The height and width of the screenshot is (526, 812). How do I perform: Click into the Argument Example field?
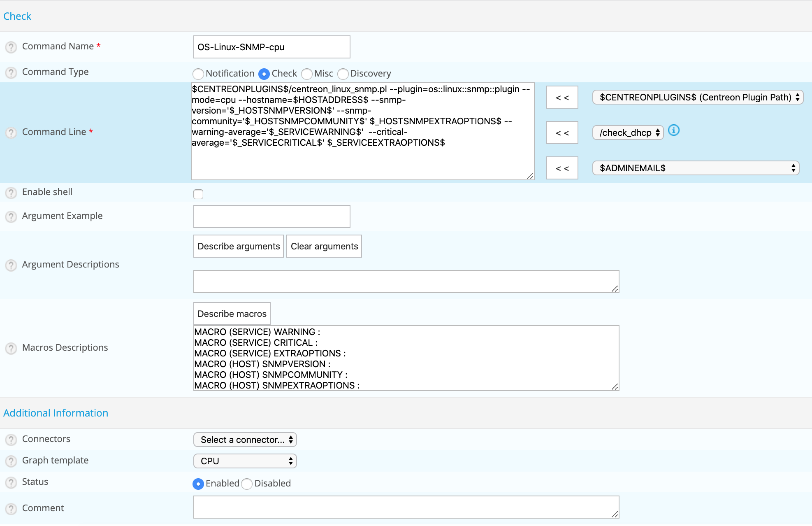point(271,216)
